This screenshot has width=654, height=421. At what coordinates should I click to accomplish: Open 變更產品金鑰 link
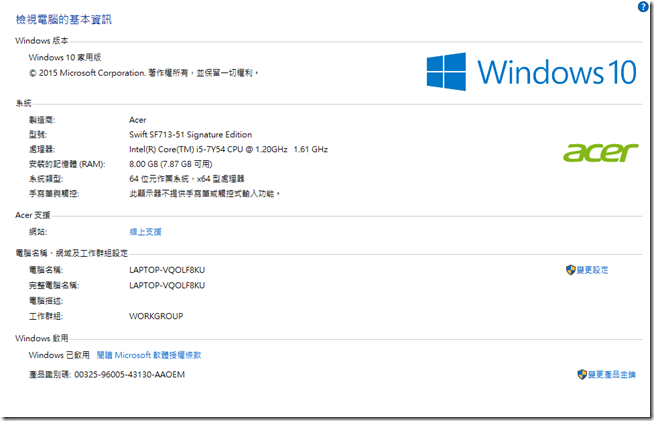pyautogui.click(x=612, y=374)
